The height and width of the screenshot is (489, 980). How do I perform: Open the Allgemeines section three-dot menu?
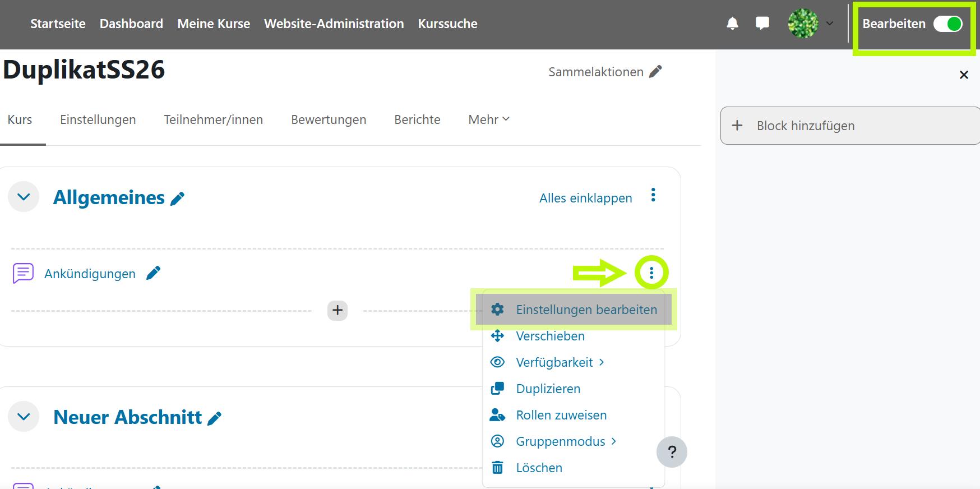(x=653, y=195)
